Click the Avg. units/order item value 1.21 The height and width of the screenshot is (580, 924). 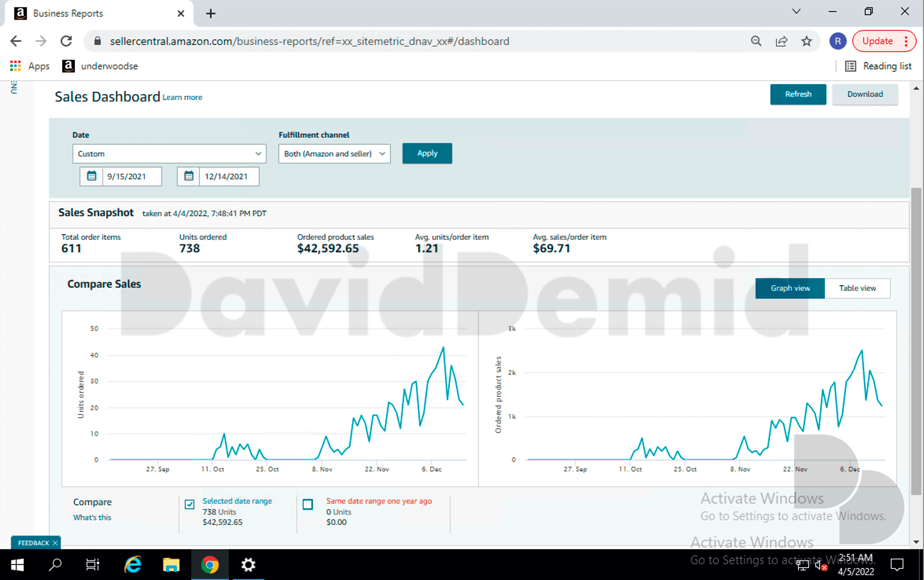point(427,248)
